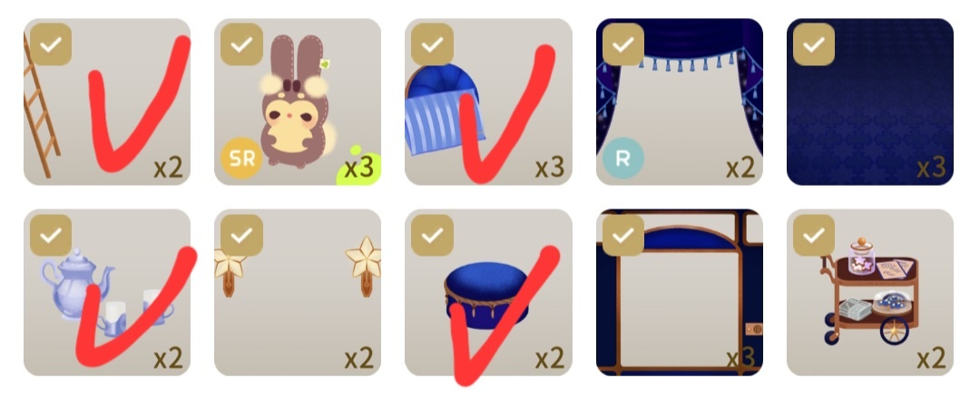Toggle checkbox on blue curtain item

623,44
